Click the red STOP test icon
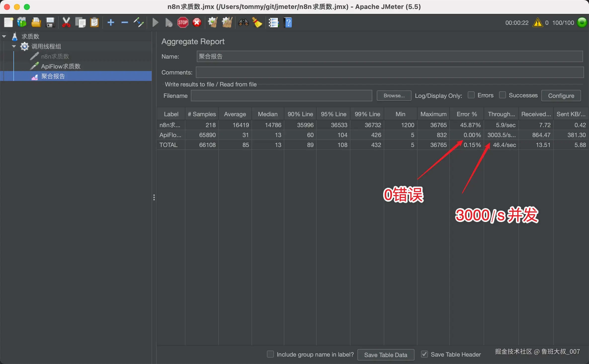The width and height of the screenshot is (589, 364). (183, 23)
